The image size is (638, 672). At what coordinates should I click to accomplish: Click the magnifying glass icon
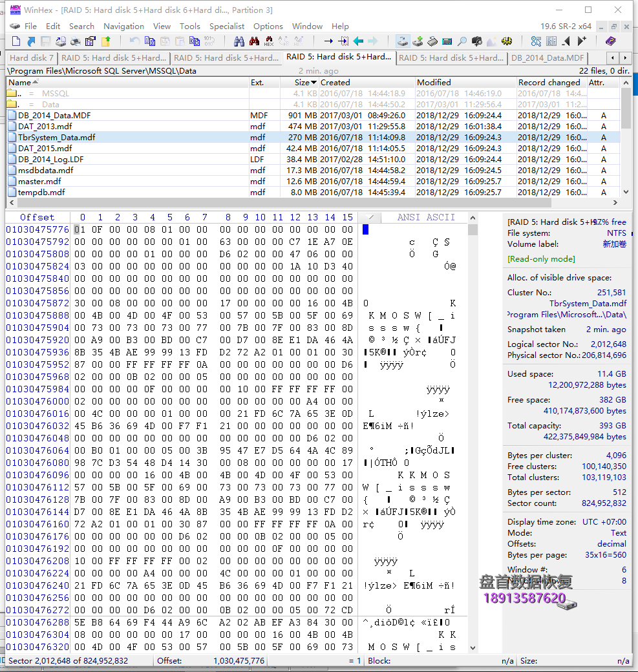click(462, 41)
